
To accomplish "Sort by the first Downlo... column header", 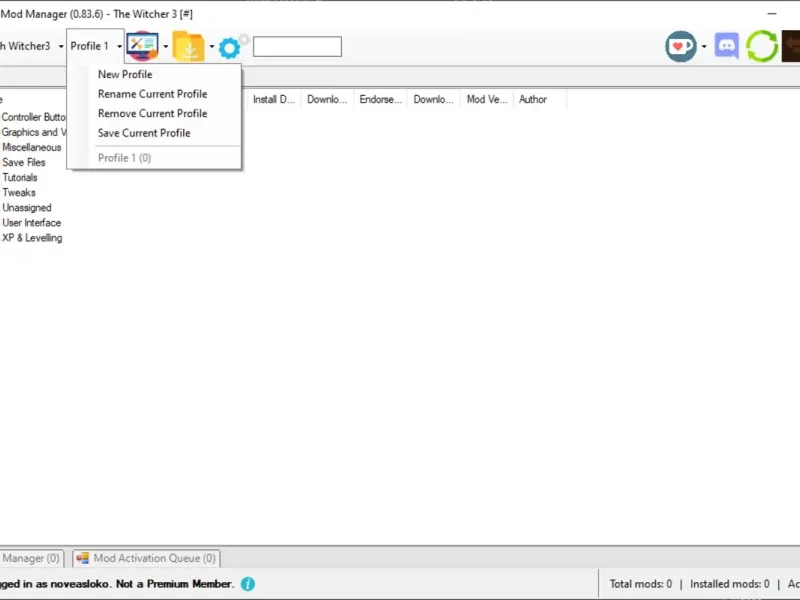I will pos(327,99).
